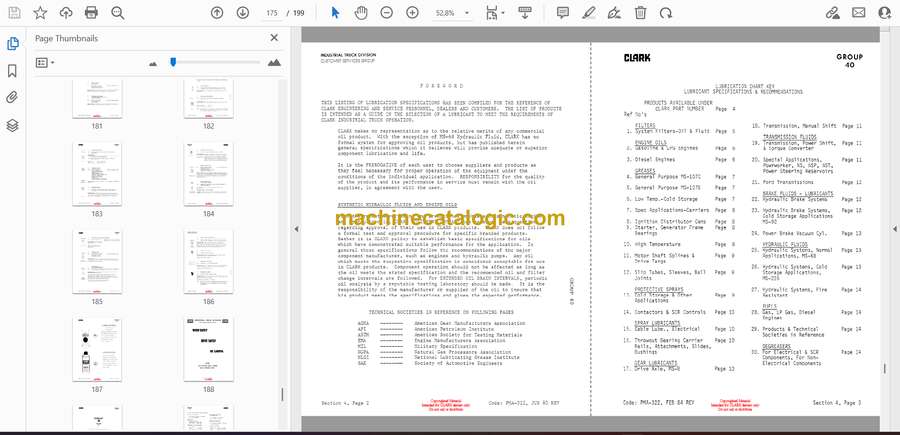Select page 182 thumbnail
This screenshot has width=900, height=435.
point(208,99)
